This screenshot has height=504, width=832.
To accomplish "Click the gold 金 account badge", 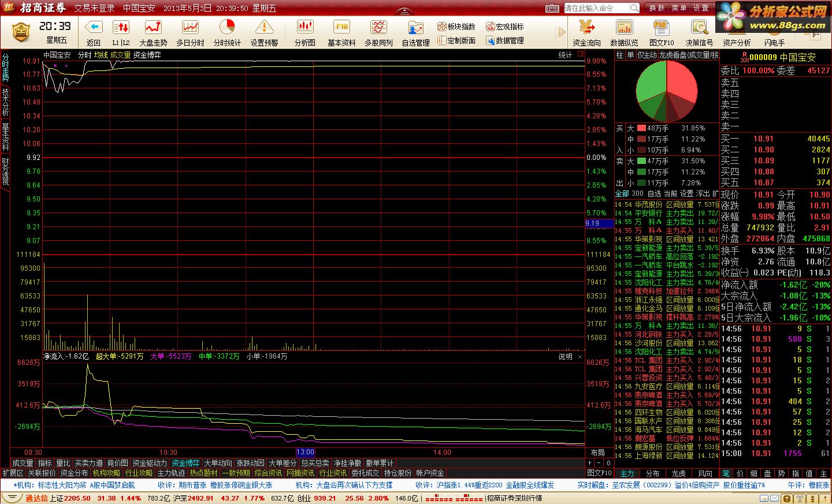I will click(21, 32).
